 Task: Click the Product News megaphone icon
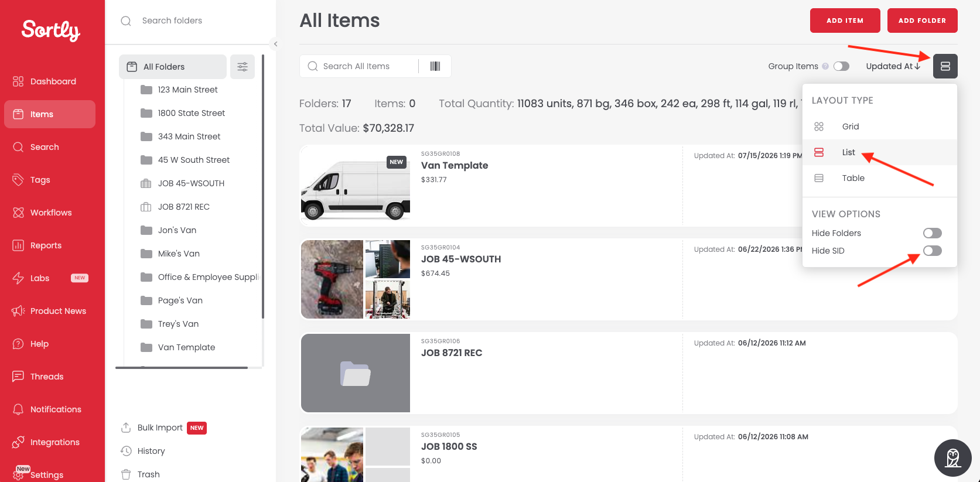[x=18, y=311]
